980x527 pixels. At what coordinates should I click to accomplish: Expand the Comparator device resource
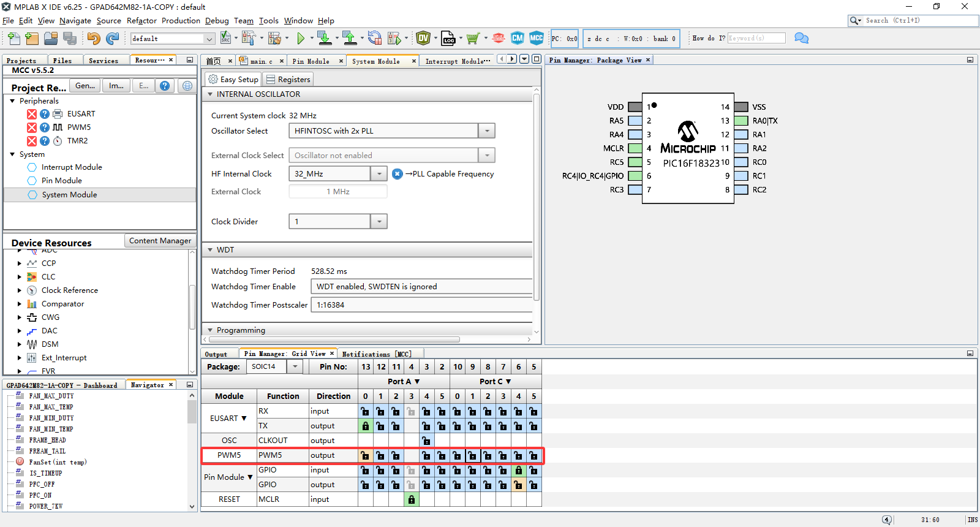click(20, 304)
